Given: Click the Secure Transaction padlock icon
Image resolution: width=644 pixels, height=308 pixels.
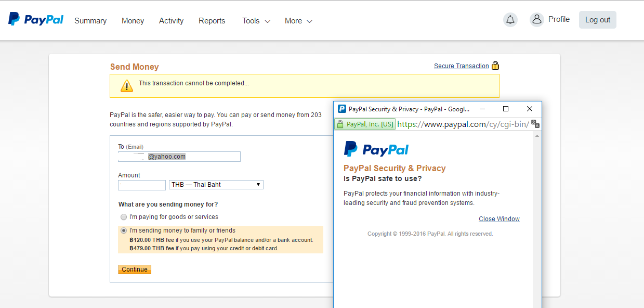Looking at the screenshot, I should pyautogui.click(x=495, y=66).
